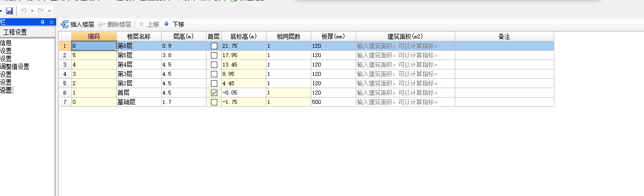Select row number 3 header
Viewport: 644px width, 196px height.
(x=65, y=65)
